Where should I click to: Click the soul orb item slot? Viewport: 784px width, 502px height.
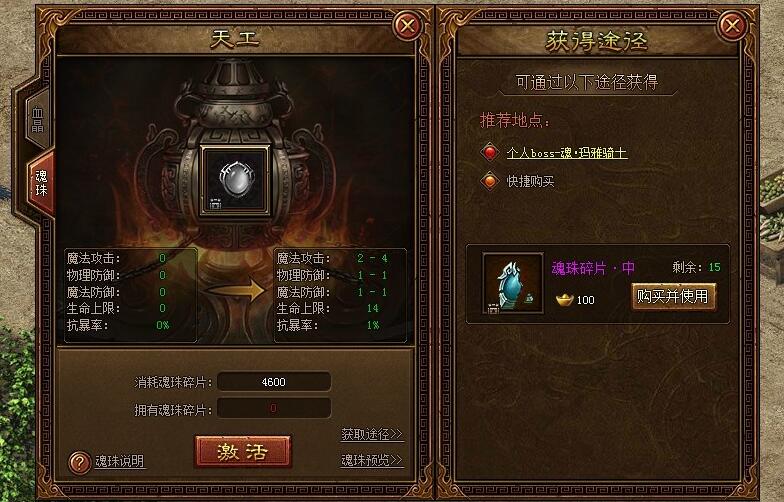pyautogui.click(x=235, y=180)
